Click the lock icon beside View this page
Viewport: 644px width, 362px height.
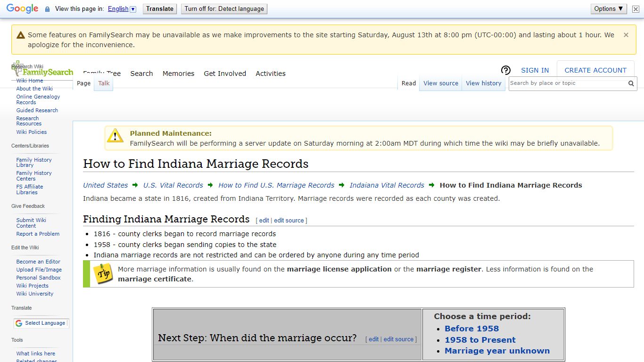click(47, 9)
